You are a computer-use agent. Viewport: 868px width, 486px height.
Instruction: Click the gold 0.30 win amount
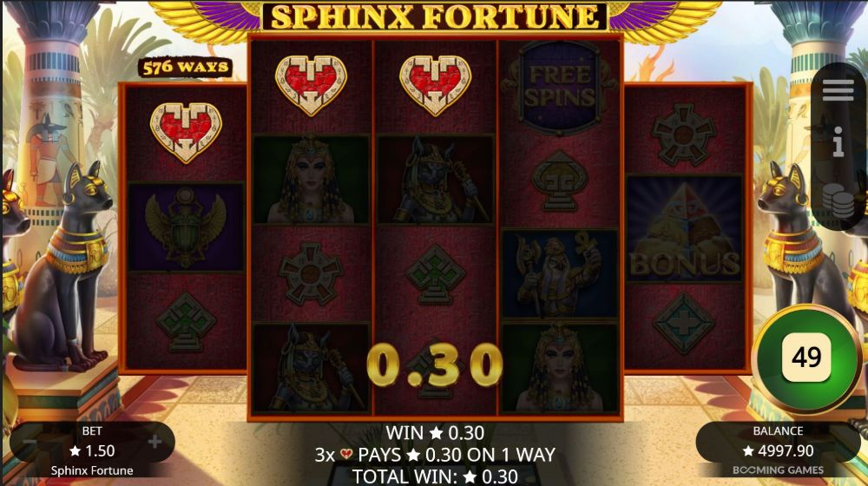[x=435, y=364]
